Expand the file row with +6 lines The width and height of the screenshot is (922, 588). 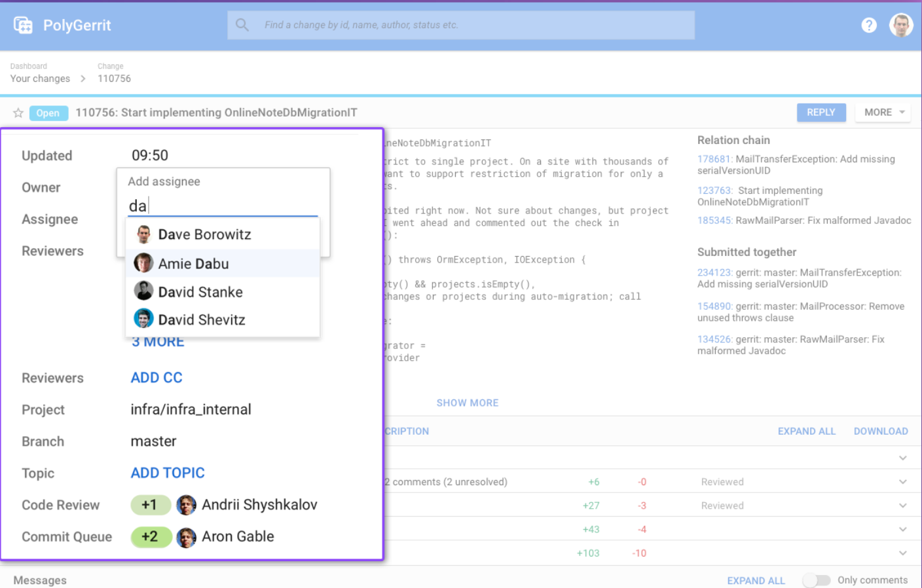902,482
